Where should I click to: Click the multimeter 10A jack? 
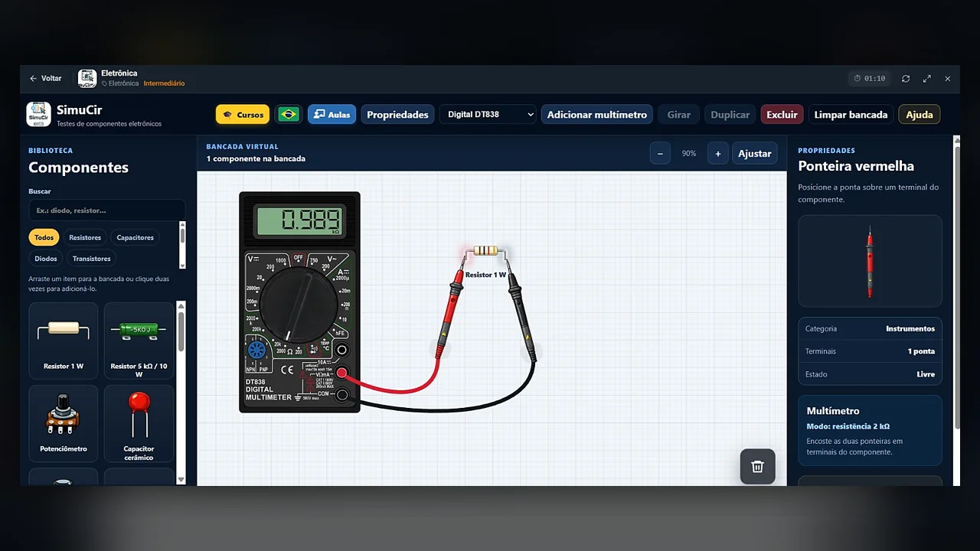[x=342, y=350]
